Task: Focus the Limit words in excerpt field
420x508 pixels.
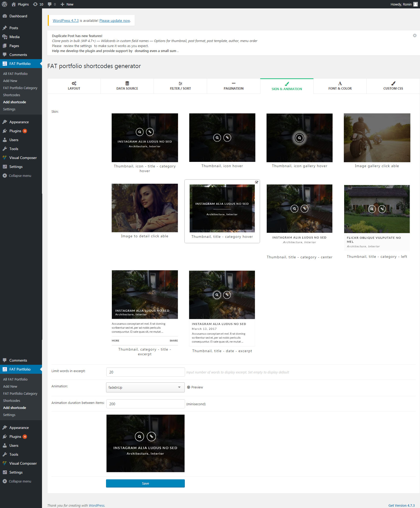Action: 145,372
